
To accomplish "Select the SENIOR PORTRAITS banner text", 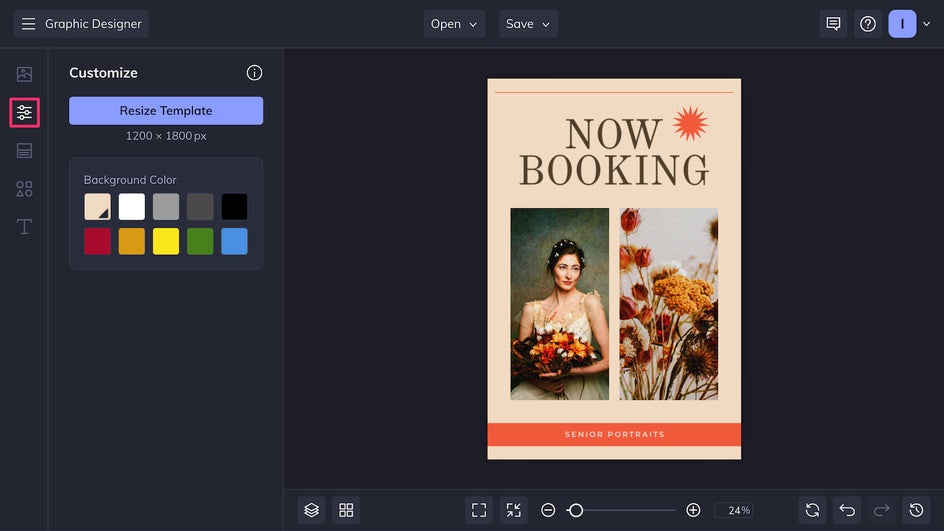I will (x=615, y=434).
